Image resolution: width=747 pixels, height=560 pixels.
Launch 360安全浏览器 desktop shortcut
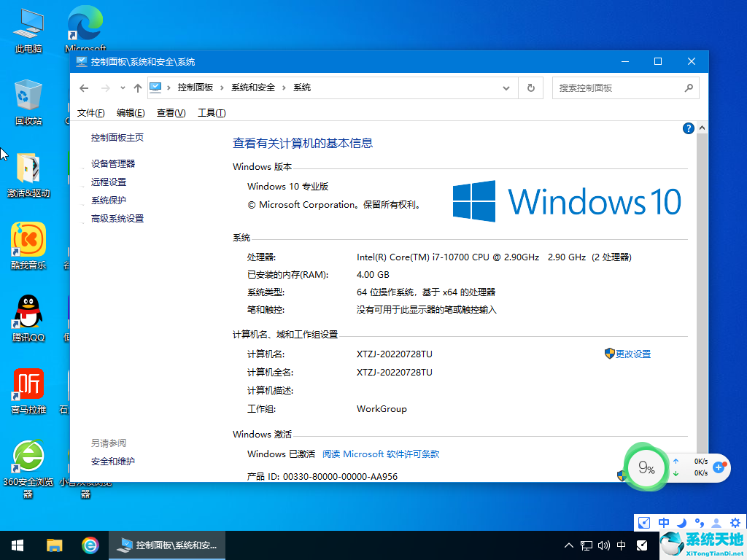coord(28,469)
